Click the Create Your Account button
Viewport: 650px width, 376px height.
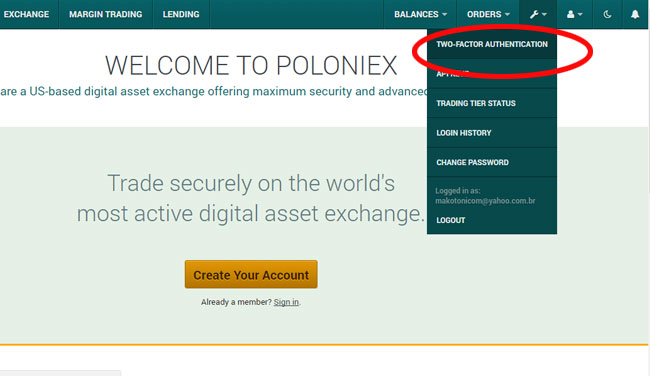click(251, 274)
